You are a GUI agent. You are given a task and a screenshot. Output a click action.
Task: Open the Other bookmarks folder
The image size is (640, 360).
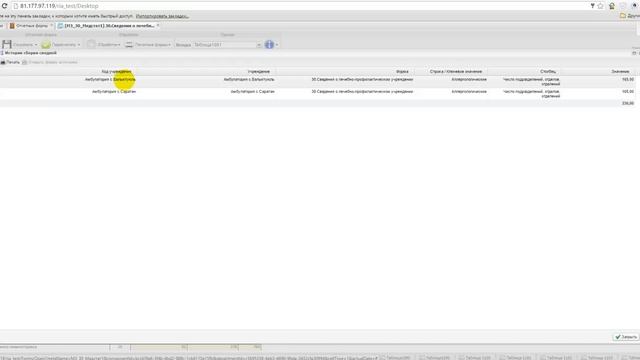point(629,16)
